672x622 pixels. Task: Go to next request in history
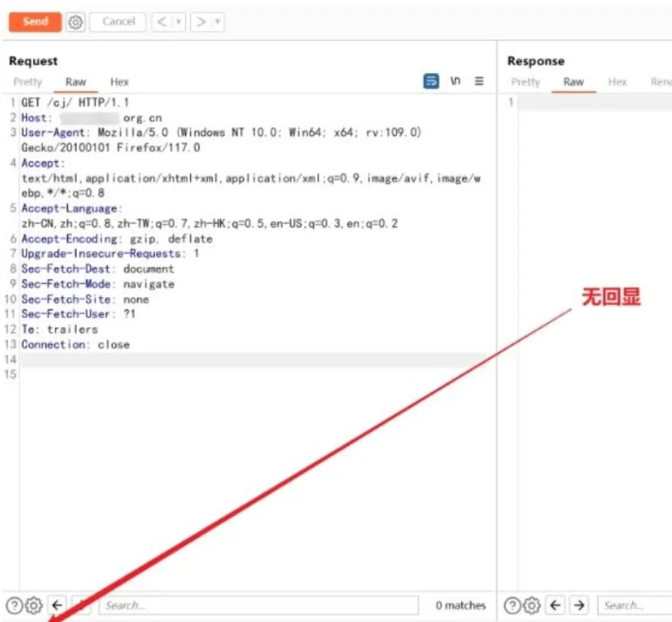point(200,22)
